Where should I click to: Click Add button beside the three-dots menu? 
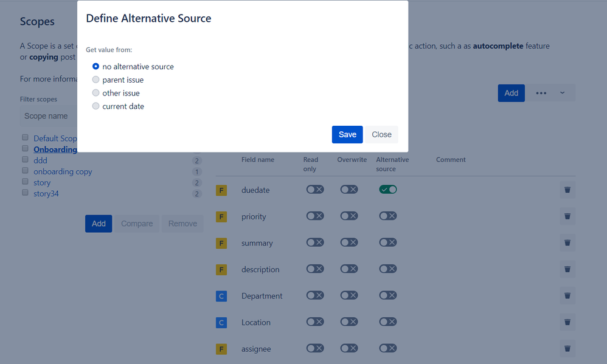tap(511, 93)
